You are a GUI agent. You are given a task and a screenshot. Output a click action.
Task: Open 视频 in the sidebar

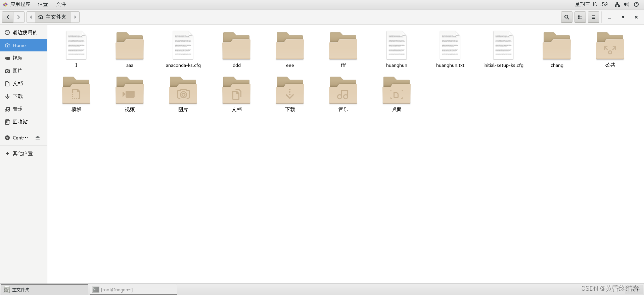click(24, 58)
